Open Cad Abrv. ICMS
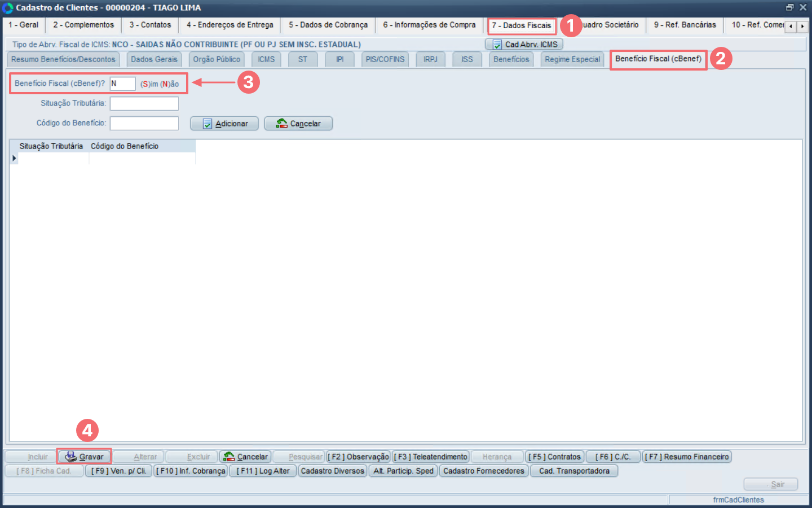The height and width of the screenshot is (508, 812). (524, 45)
